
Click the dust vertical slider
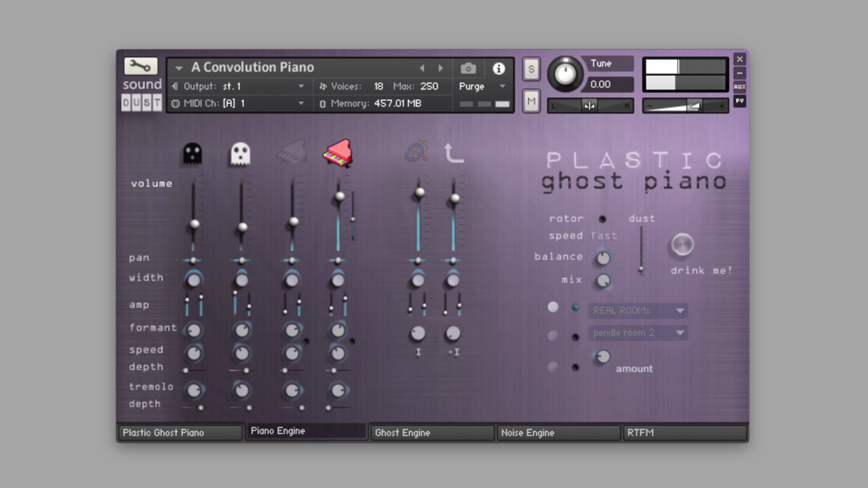(641, 250)
